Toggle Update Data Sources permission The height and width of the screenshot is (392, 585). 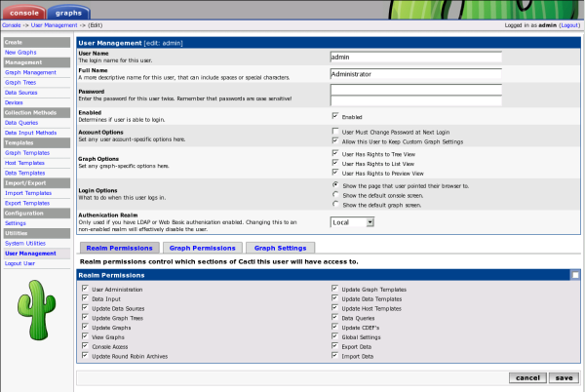pyautogui.click(x=85, y=308)
